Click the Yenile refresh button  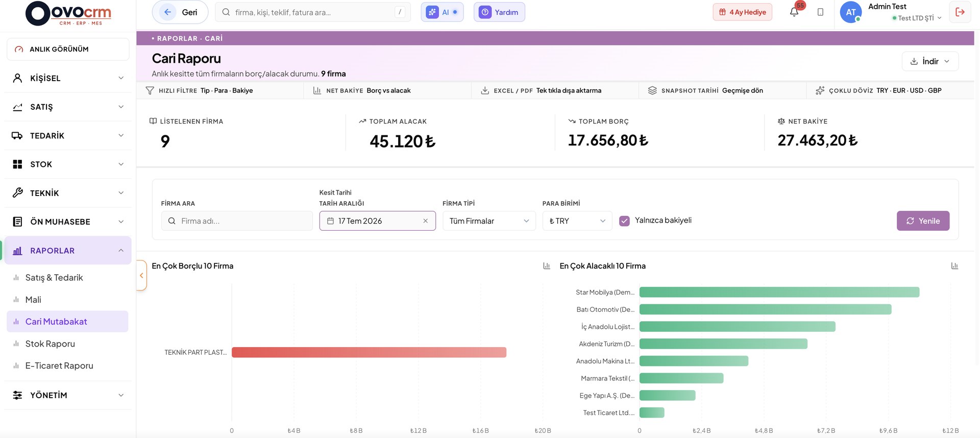923,221
